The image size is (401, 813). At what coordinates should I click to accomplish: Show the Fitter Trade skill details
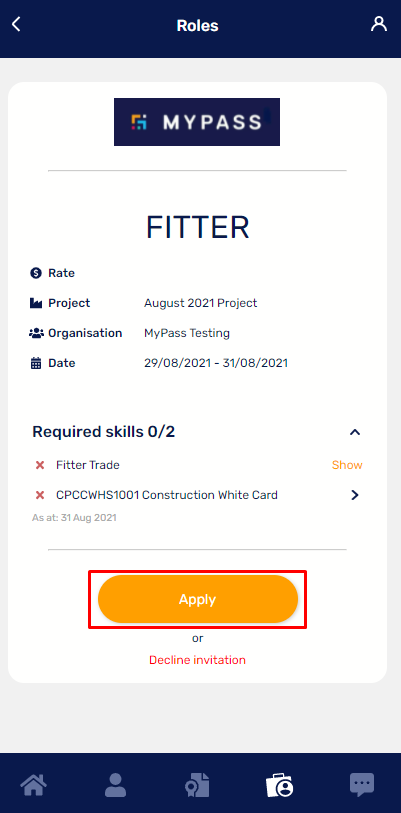coord(347,465)
